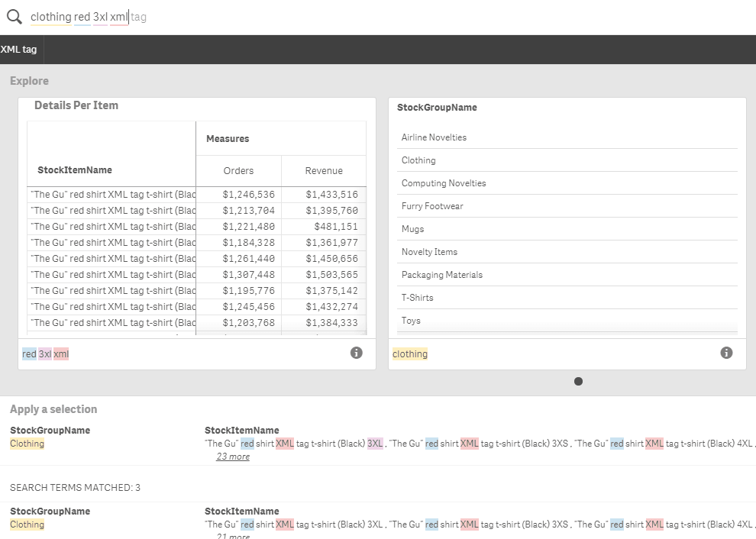Click the highlighted 3XL item in selection
This screenshot has width=756, height=539.
[x=375, y=444]
